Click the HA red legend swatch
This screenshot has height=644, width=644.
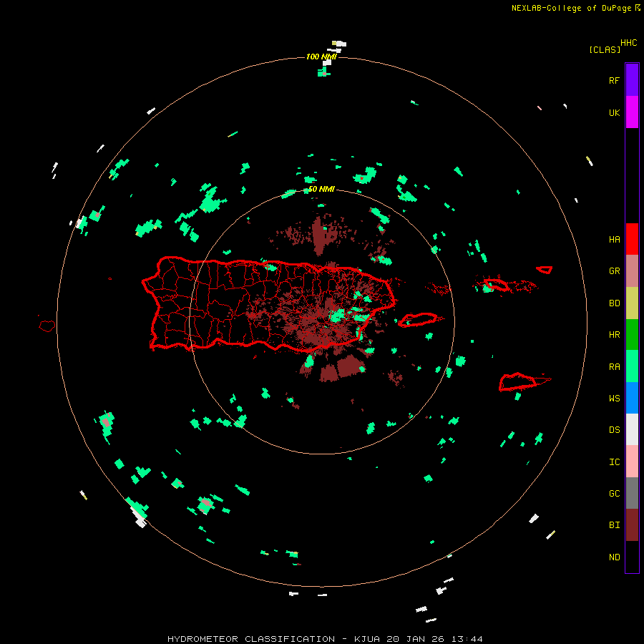(x=632, y=239)
